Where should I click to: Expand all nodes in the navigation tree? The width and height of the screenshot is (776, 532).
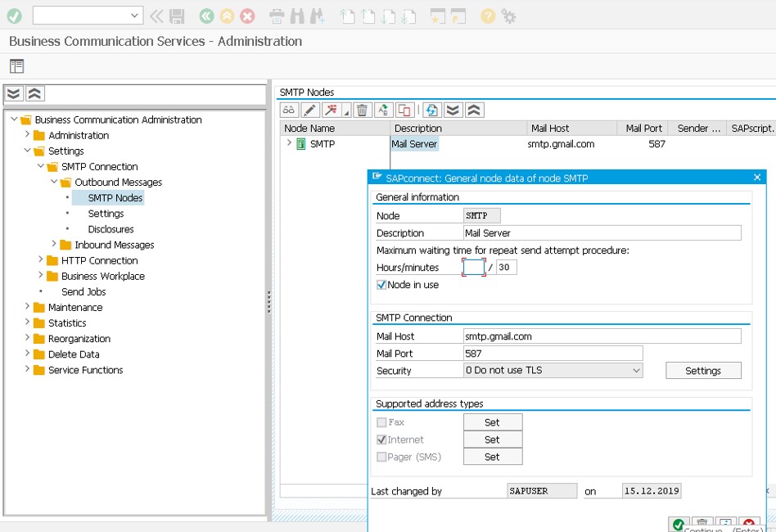click(14, 93)
